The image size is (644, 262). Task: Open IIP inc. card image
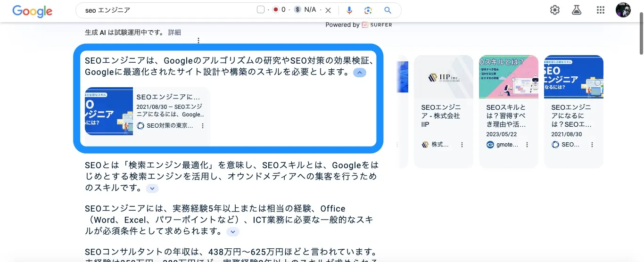(444, 77)
